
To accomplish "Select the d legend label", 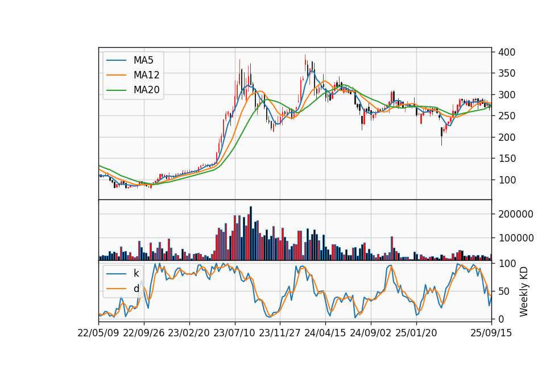I will pos(136,289).
